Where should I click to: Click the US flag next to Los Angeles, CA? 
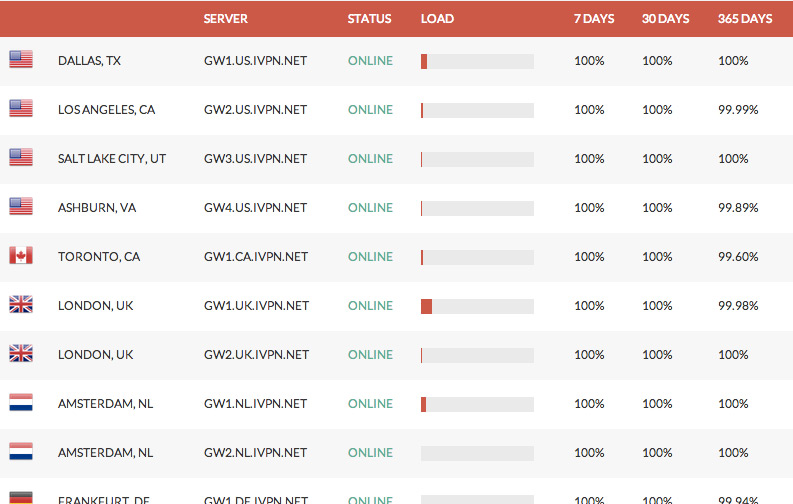point(21,109)
